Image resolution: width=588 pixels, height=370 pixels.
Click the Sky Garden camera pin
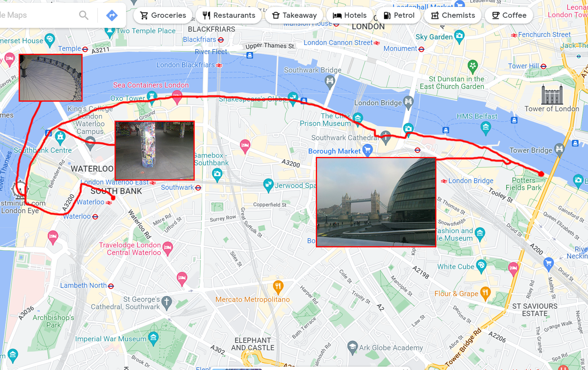[x=459, y=37]
